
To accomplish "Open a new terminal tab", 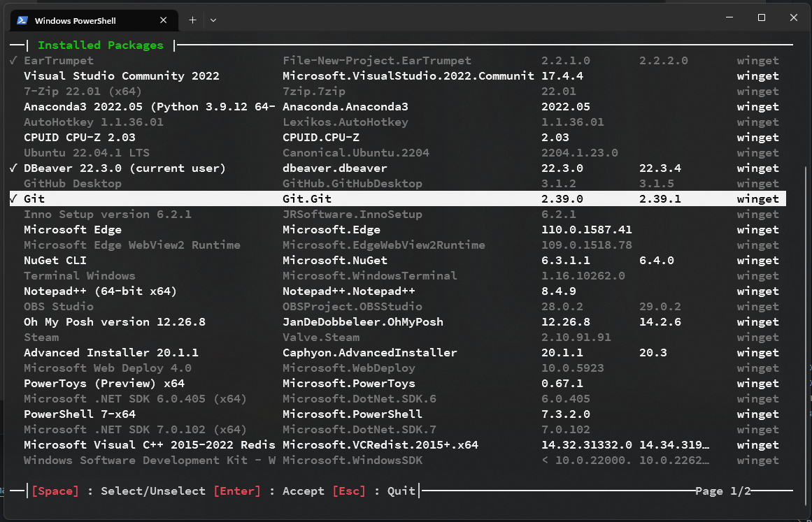I will click(192, 20).
